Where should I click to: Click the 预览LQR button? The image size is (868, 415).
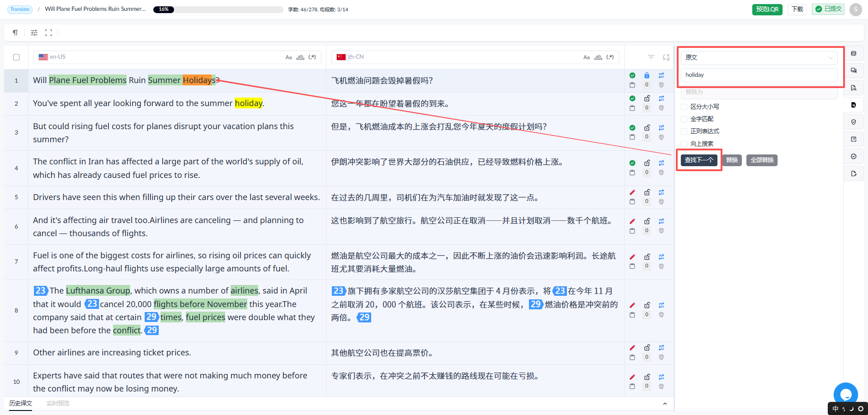pyautogui.click(x=767, y=9)
